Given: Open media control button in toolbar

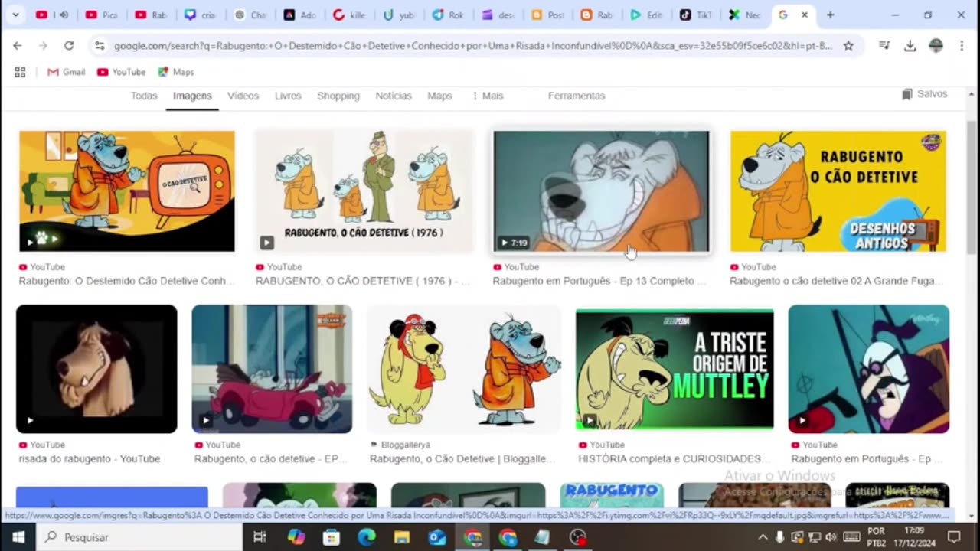Looking at the screenshot, I should [884, 46].
